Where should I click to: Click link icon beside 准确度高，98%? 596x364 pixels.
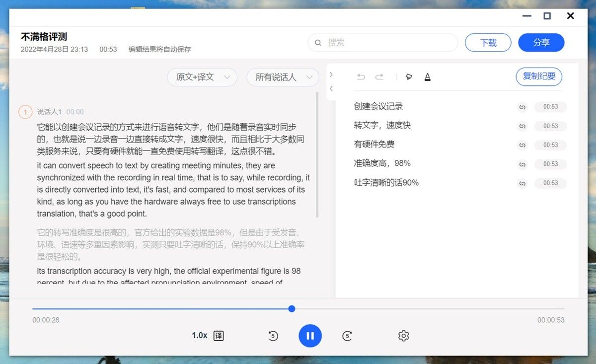pyautogui.click(x=522, y=164)
